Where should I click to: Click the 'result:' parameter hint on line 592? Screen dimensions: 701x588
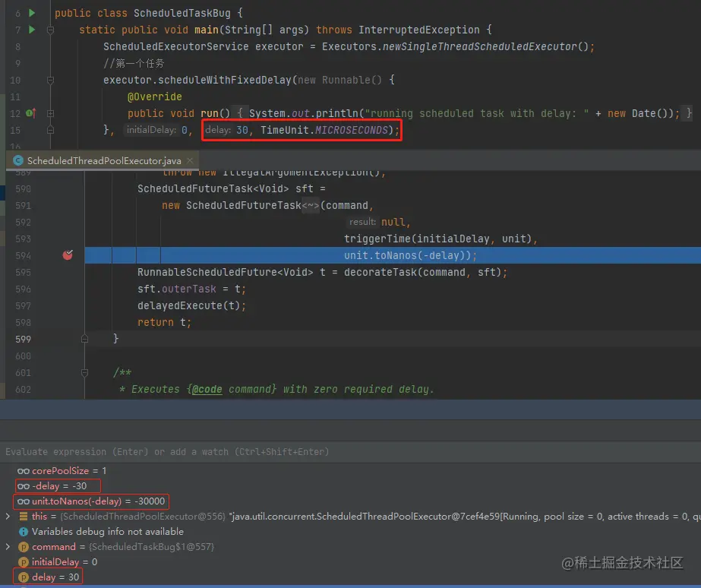362,222
